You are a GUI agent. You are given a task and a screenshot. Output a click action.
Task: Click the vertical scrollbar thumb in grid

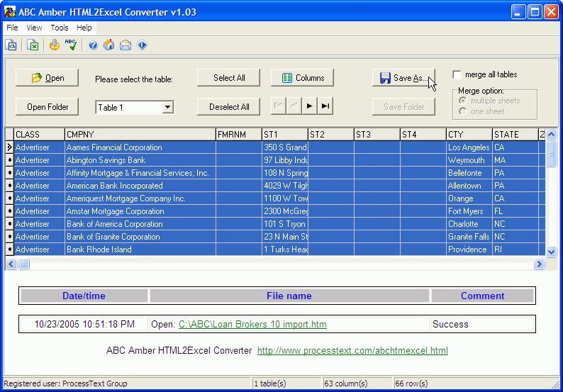pyautogui.click(x=551, y=154)
